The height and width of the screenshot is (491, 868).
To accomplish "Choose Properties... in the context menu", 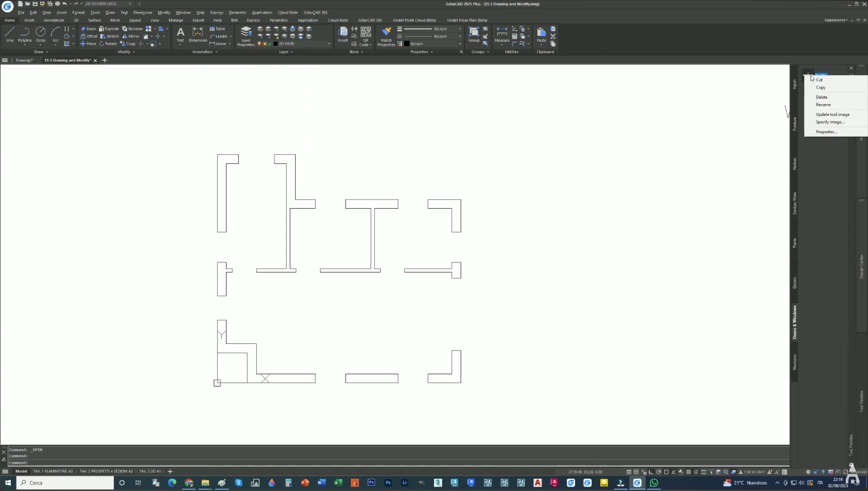I will 826,132.
